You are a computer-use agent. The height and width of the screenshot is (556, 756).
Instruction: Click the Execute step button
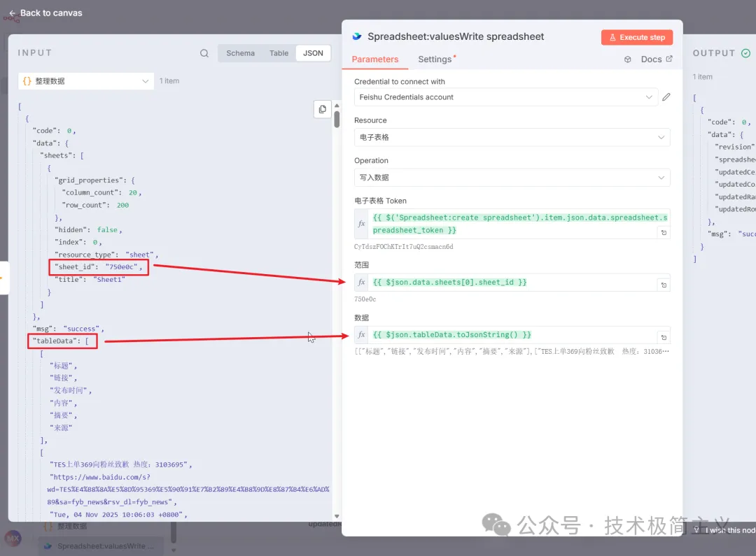(x=637, y=37)
